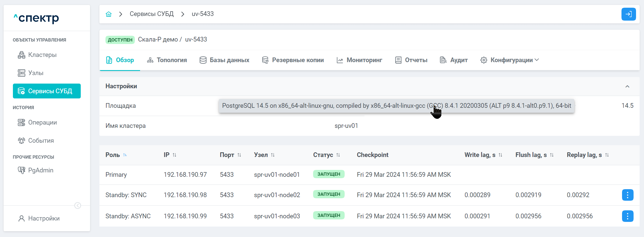Click the logout icon button
This screenshot has width=644, height=237.
point(628,14)
